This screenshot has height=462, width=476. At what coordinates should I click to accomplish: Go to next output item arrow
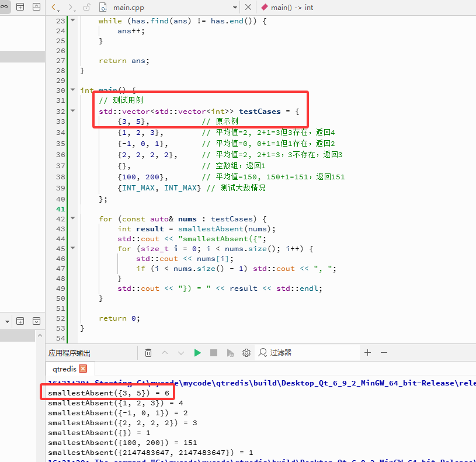181,353
